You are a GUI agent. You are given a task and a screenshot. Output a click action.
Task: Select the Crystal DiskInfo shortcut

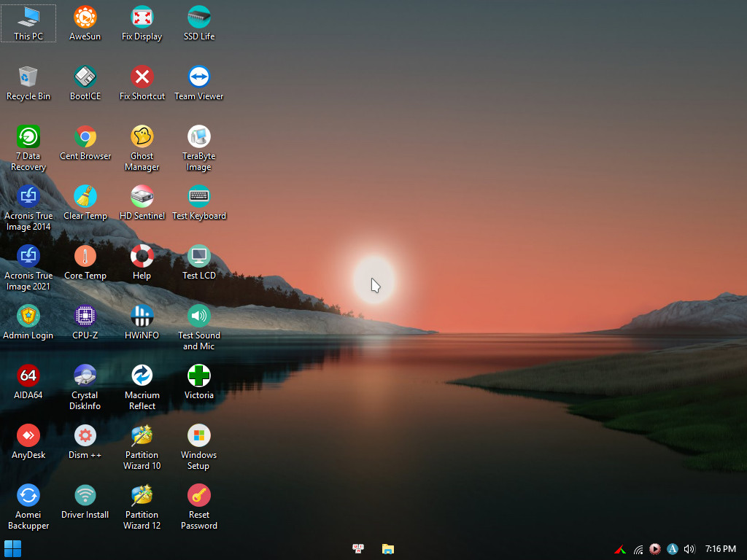[x=85, y=376]
